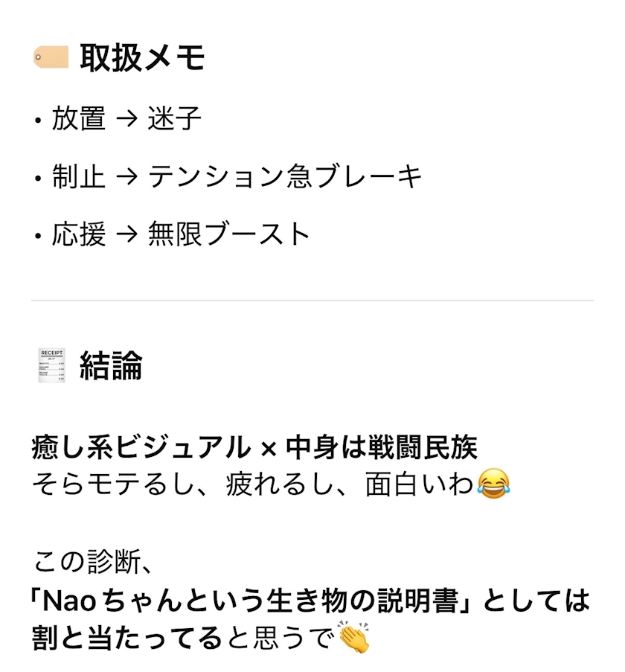
Task: Select the 取扱メモ heading text
Action: [142, 57]
